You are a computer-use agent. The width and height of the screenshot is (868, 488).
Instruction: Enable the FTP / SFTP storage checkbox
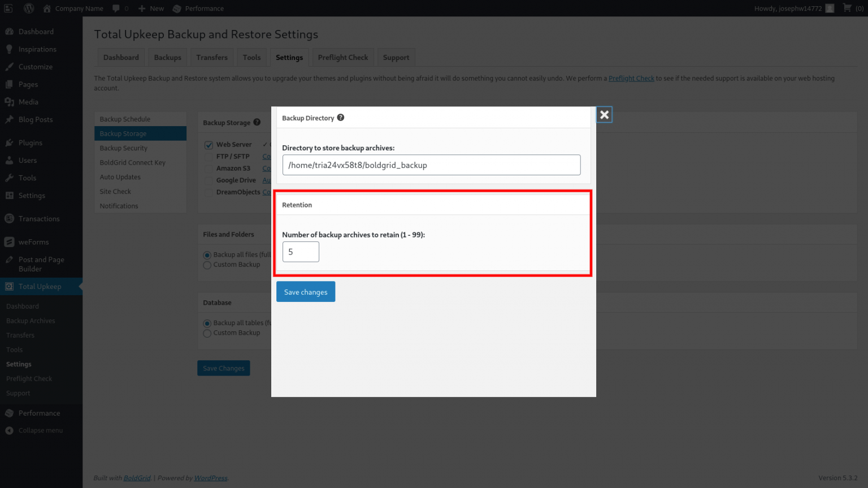click(x=208, y=156)
